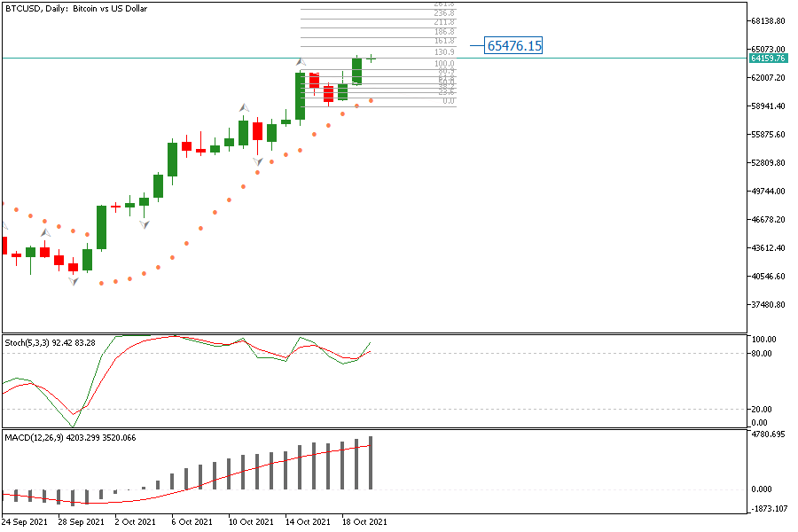Click the 2 Oct 2021 date label

(136, 522)
